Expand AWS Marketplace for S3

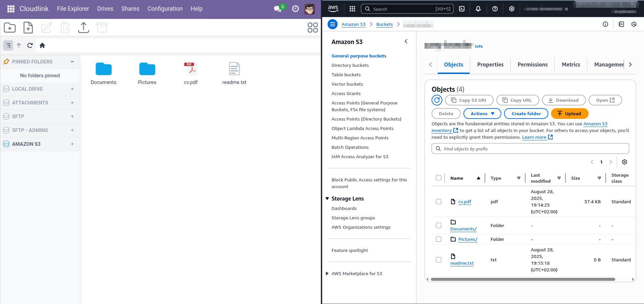(x=327, y=273)
